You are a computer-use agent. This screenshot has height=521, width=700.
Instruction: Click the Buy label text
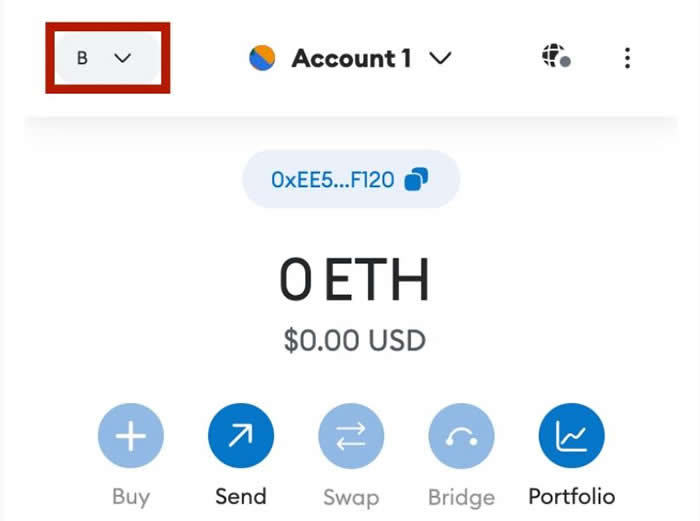(131, 496)
